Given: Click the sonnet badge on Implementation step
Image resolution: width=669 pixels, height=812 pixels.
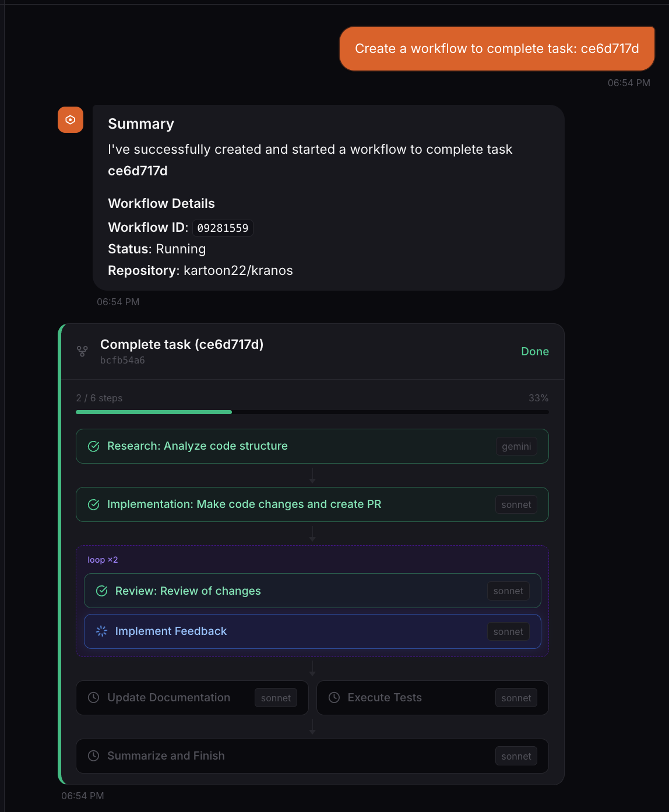Looking at the screenshot, I should [x=516, y=504].
